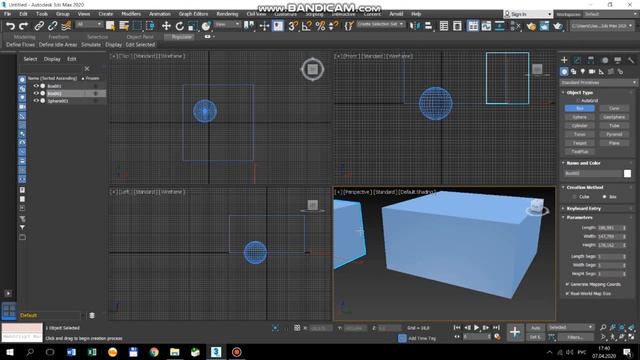The image size is (640, 360).
Task: Activate the Select and Rotate tool
Action: tap(180, 26)
